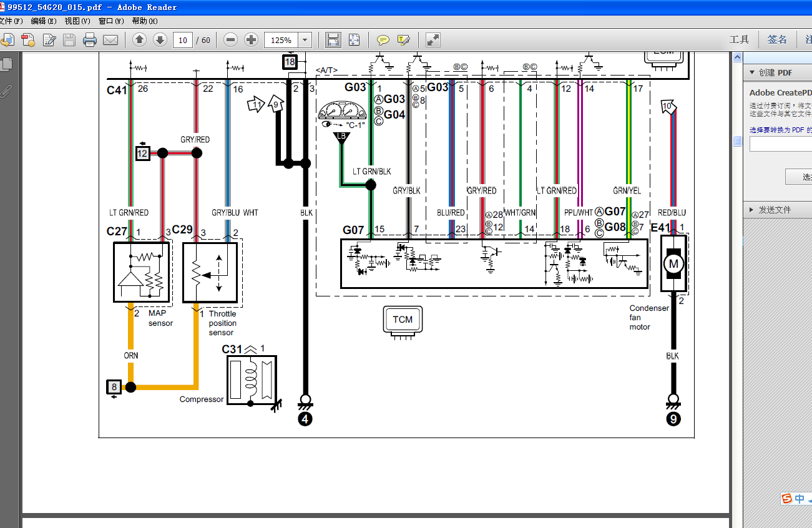Click the Open file toolbar icon
The width and height of the screenshot is (812, 528).
pos(7,41)
